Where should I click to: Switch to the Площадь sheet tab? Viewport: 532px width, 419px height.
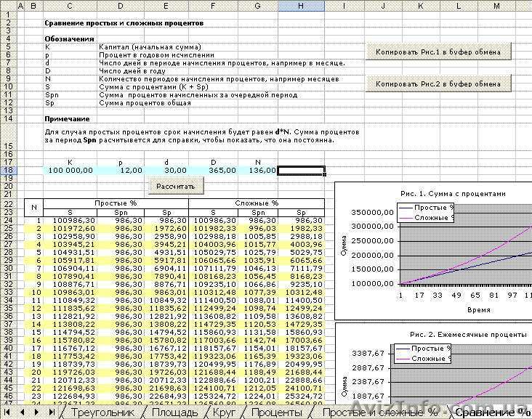click(x=174, y=412)
